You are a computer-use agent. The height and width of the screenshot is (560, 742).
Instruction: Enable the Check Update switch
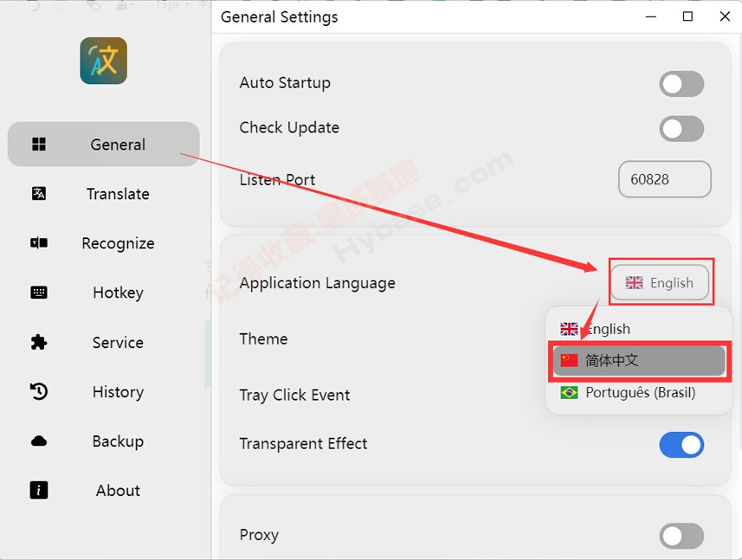click(x=681, y=129)
